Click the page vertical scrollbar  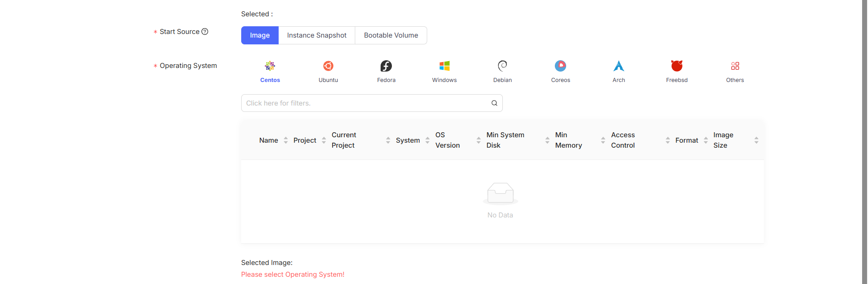coord(865,142)
